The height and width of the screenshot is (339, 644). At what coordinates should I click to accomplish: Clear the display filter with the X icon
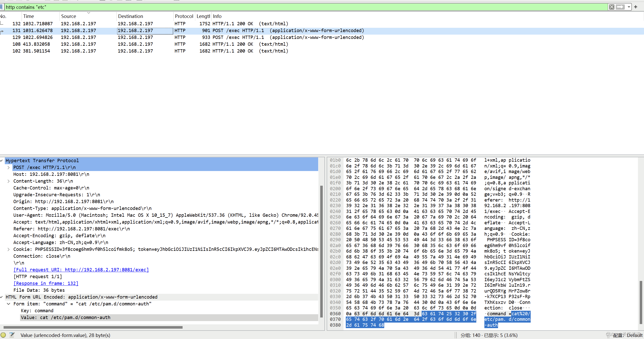612,7
